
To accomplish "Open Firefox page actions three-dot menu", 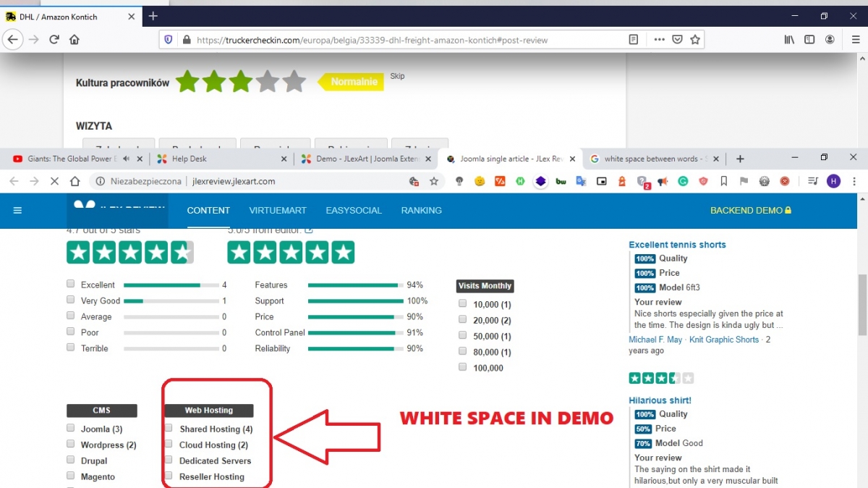I will click(659, 40).
